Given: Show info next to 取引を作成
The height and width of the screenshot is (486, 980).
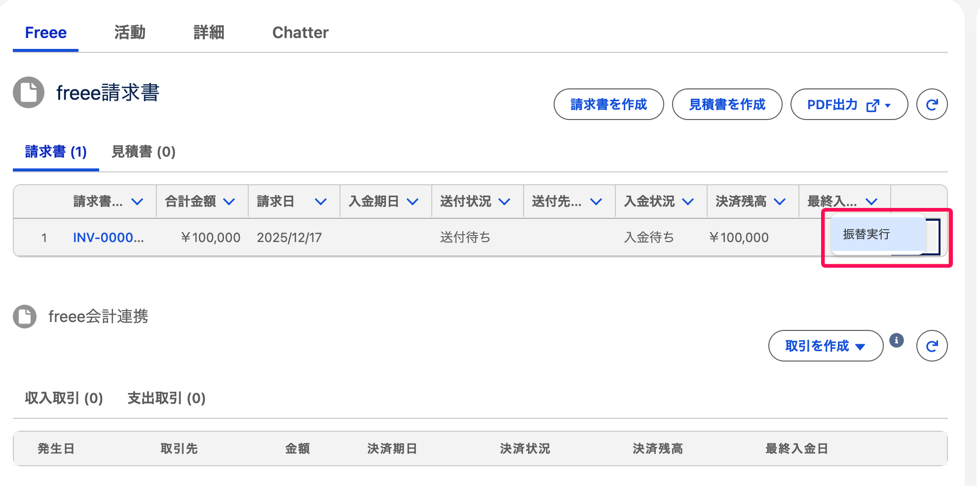Looking at the screenshot, I should coord(897,340).
